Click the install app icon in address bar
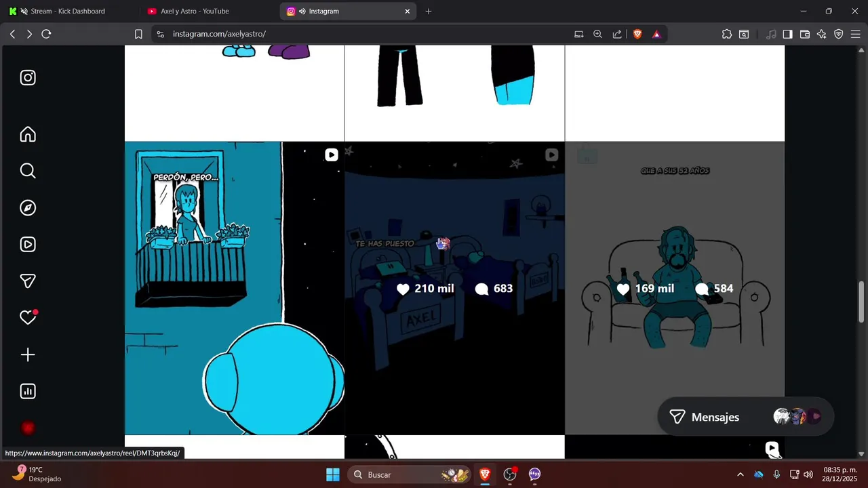Viewport: 868px width, 488px height. click(x=579, y=34)
